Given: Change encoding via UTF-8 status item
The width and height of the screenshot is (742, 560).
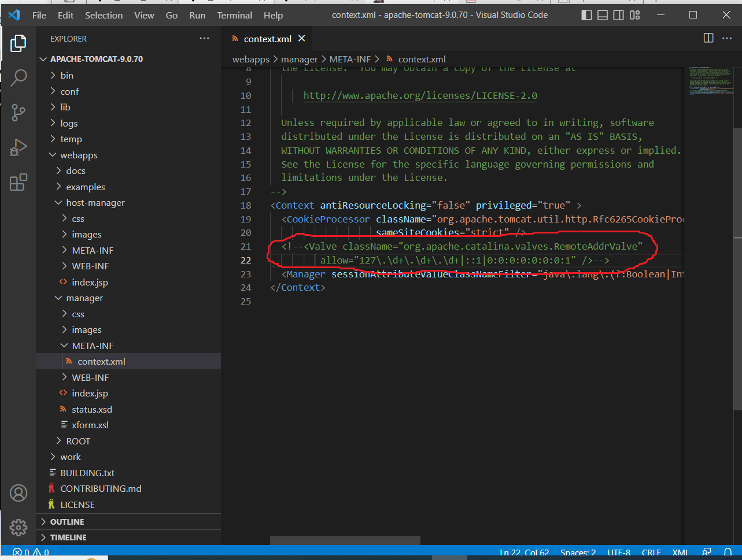Looking at the screenshot, I should coord(619,552).
